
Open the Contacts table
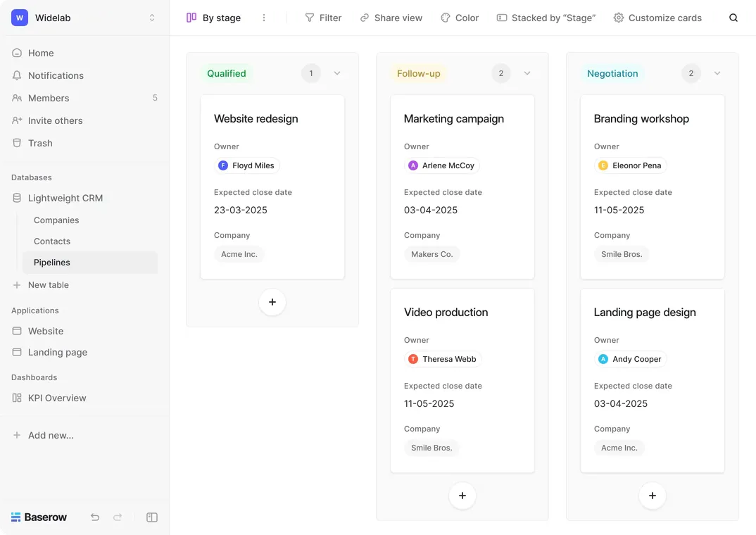click(52, 241)
